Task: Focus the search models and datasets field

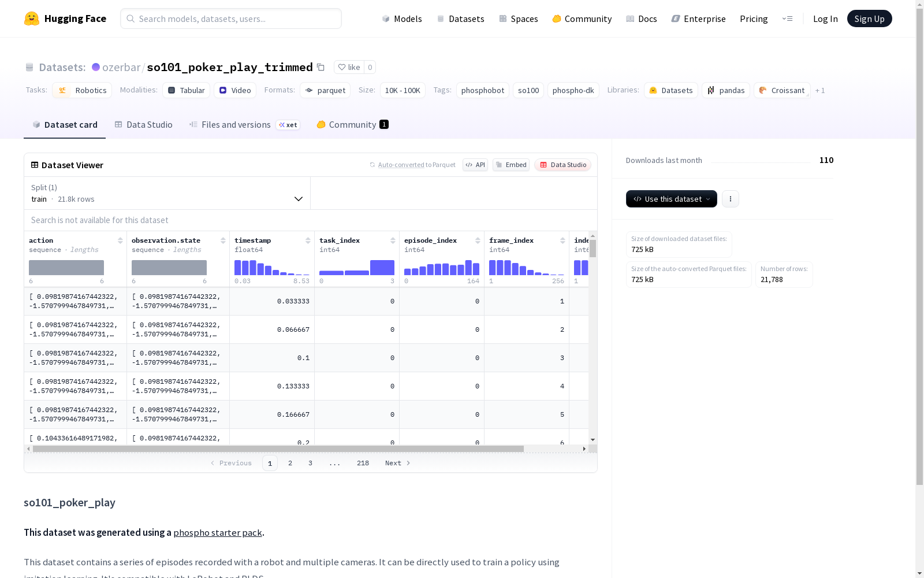Action: [231, 18]
